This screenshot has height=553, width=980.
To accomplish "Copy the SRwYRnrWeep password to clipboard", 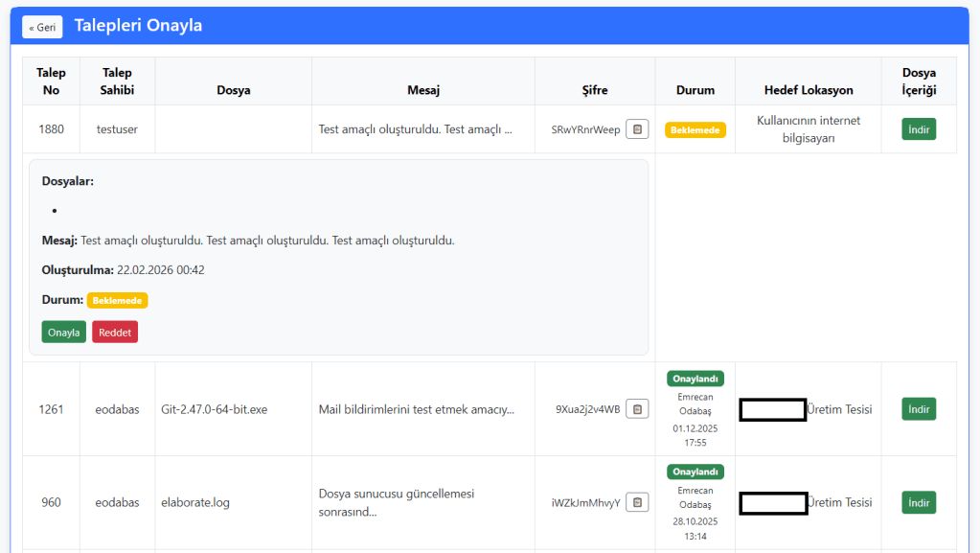I will pyautogui.click(x=637, y=129).
